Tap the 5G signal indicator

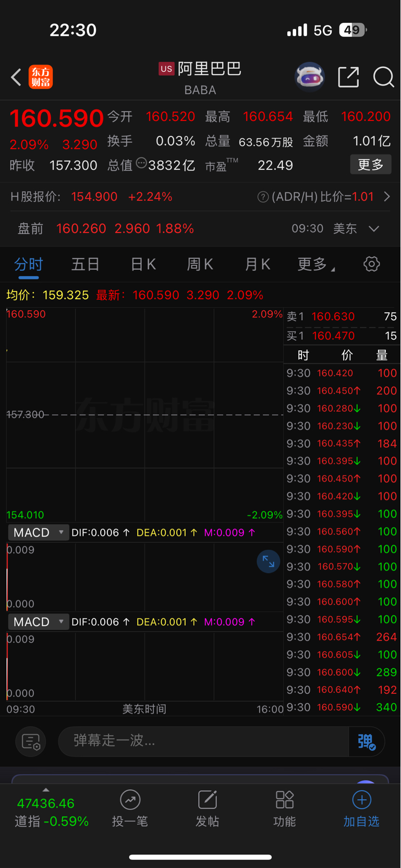323,30
